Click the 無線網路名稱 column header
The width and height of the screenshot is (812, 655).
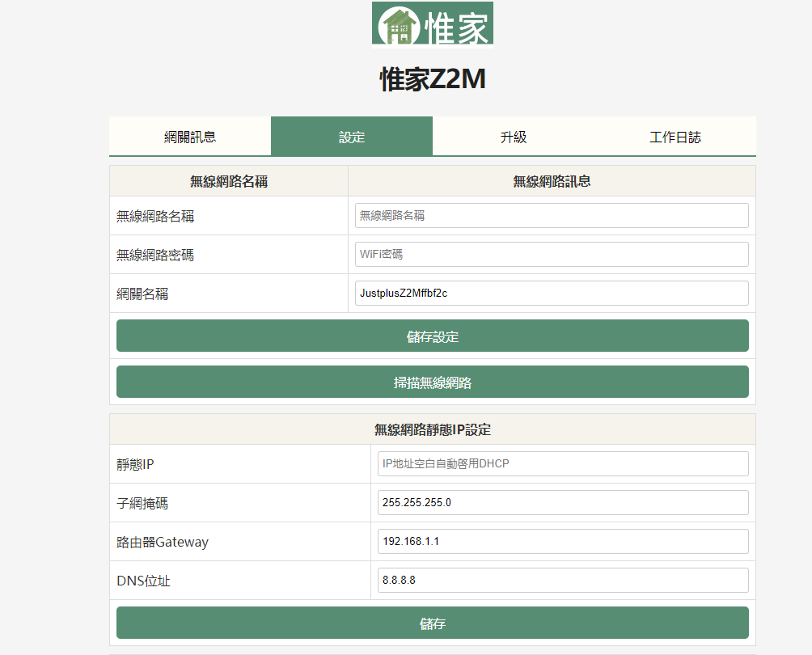[x=228, y=181]
